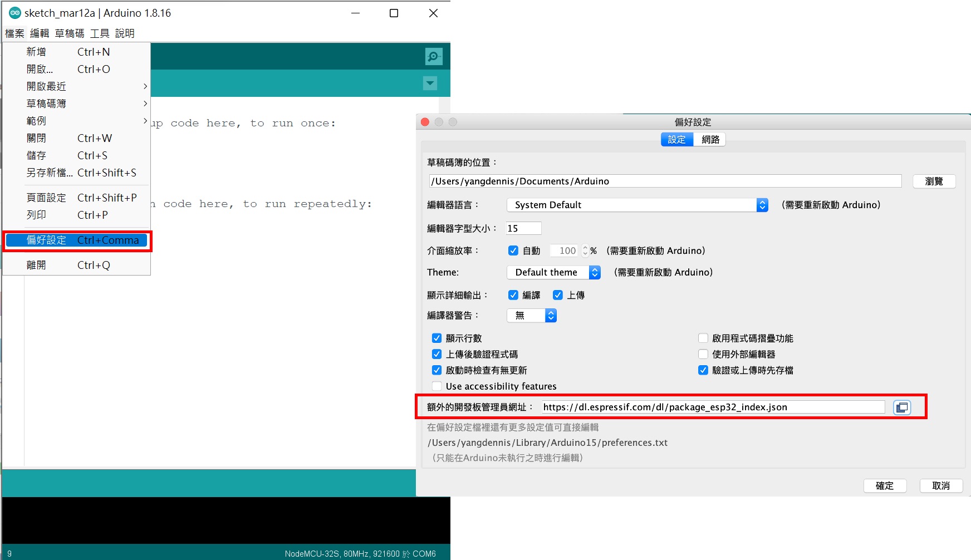Click the Arduino logo in the title bar

pyautogui.click(x=14, y=12)
